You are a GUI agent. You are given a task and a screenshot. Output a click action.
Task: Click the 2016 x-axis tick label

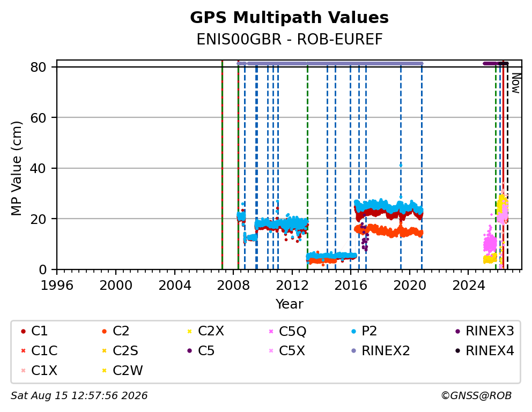[351, 286]
